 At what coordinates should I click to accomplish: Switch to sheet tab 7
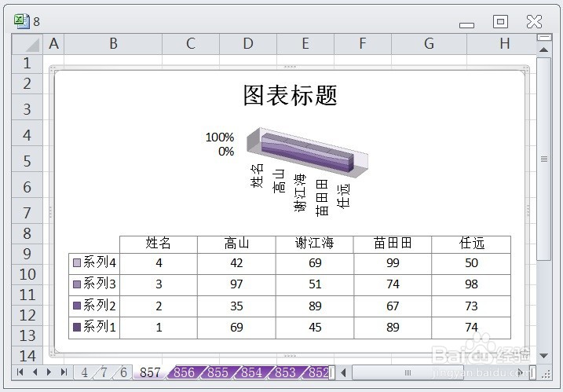pos(104,372)
